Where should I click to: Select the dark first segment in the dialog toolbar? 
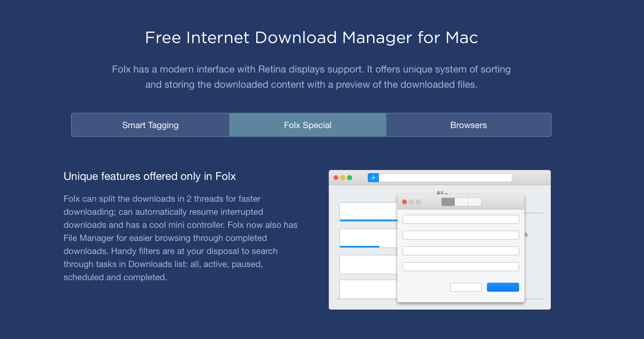(x=448, y=202)
